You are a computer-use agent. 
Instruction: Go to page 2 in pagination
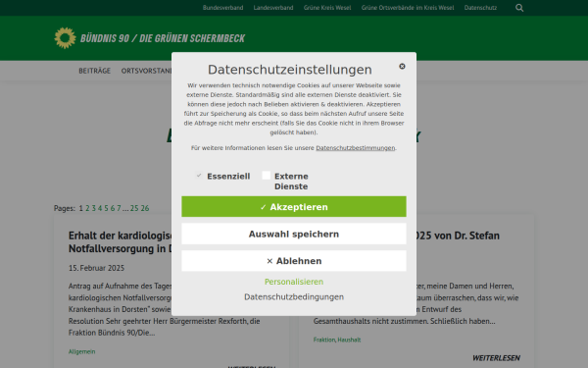pos(87,208)
